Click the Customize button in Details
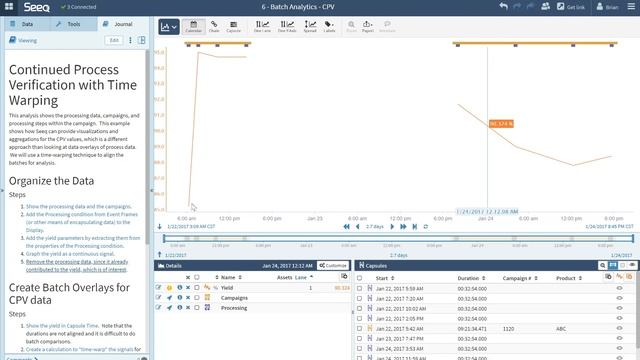Viewport: 640px width, 360px height. 333,266
